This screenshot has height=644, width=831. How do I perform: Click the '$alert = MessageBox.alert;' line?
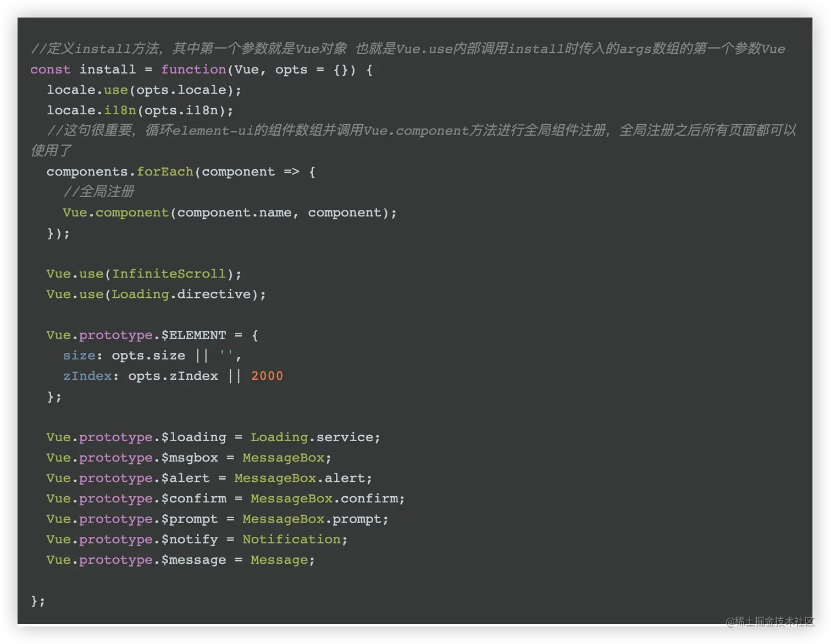[x=209, y=479]
